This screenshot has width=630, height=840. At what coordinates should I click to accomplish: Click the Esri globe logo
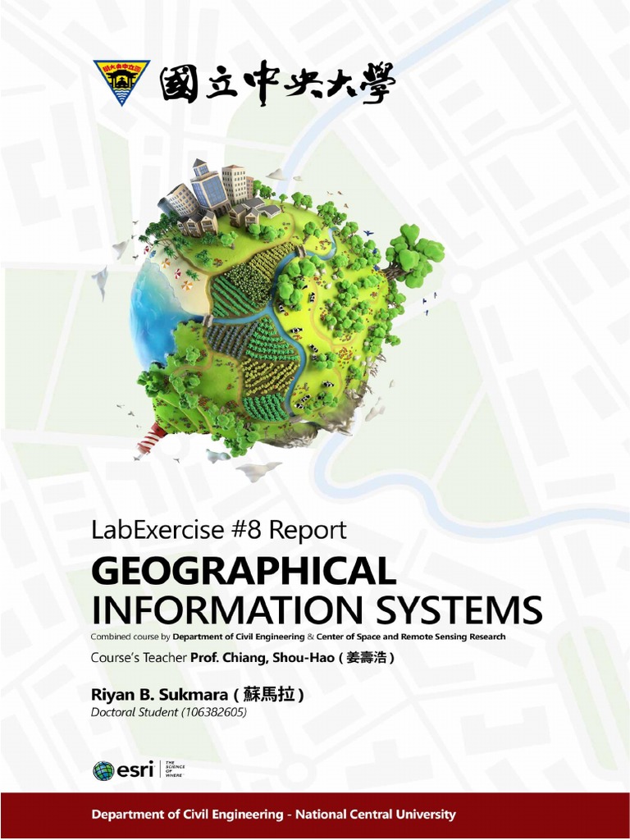point(103,771)
